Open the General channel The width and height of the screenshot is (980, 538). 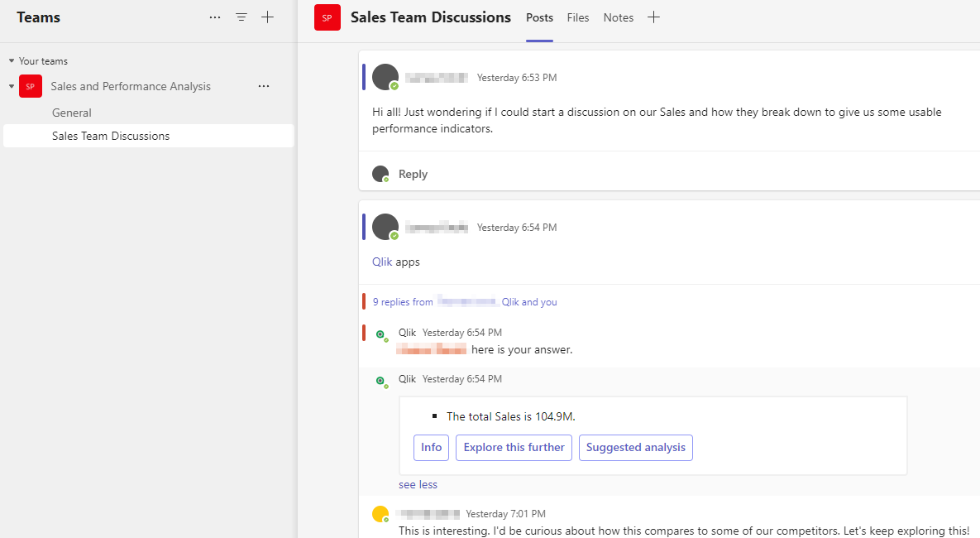click(x=71, y=113)
